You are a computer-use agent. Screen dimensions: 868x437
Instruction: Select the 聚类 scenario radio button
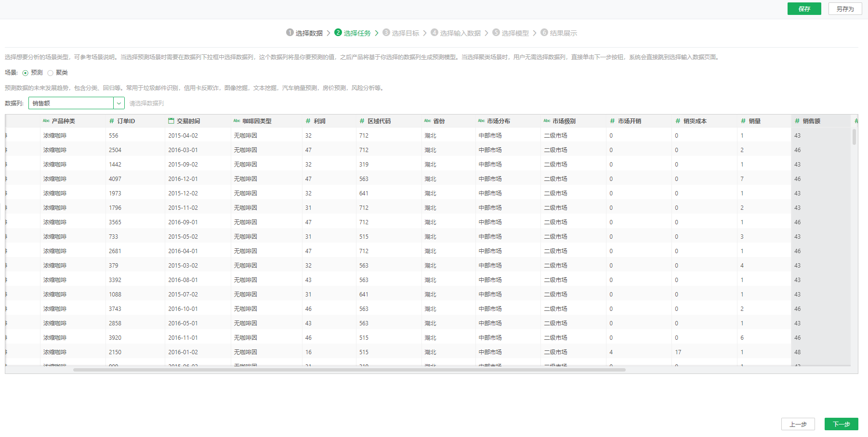(51, 73)
